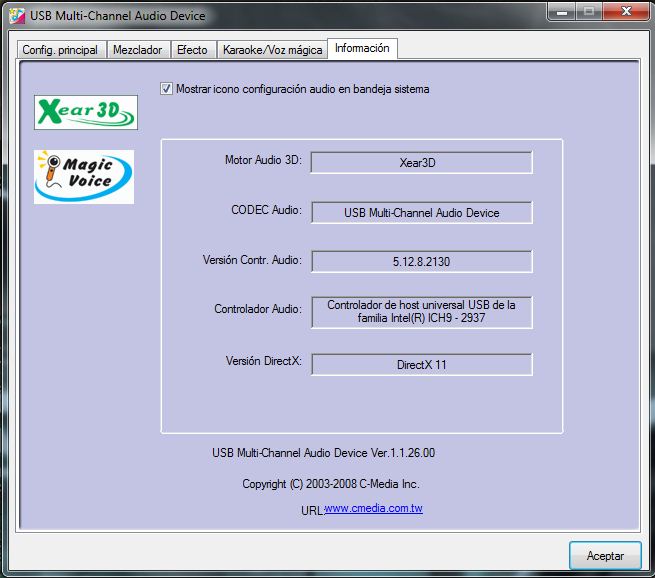The image size is (655, 578).
Task: Click the Xear 3D logo
Action: 85,112
